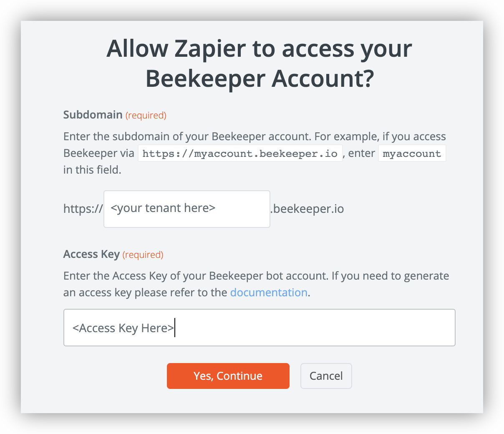Click the 'in this field.' helper text
Screen dimensions: 504x434
[x=92, y=170]
